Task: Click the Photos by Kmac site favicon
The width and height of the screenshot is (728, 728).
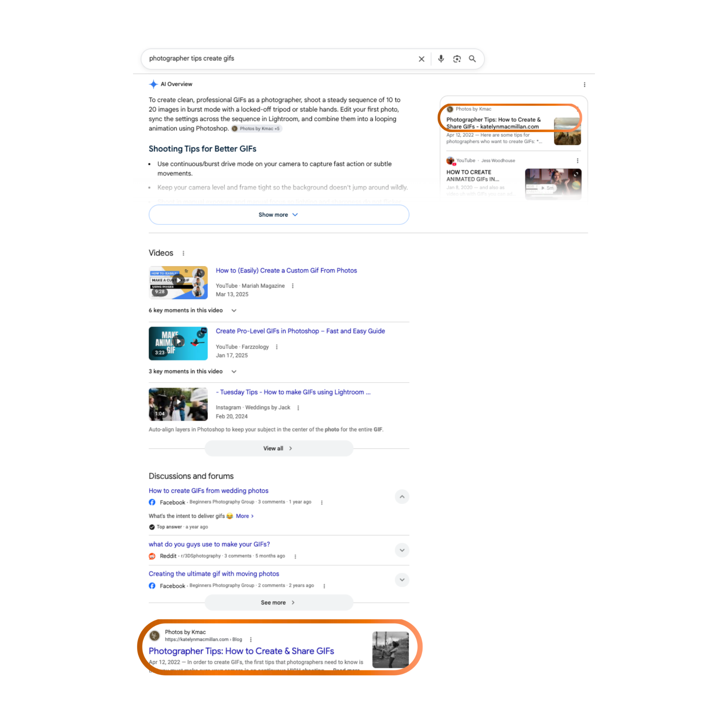Action: click(x=155, y=636)
